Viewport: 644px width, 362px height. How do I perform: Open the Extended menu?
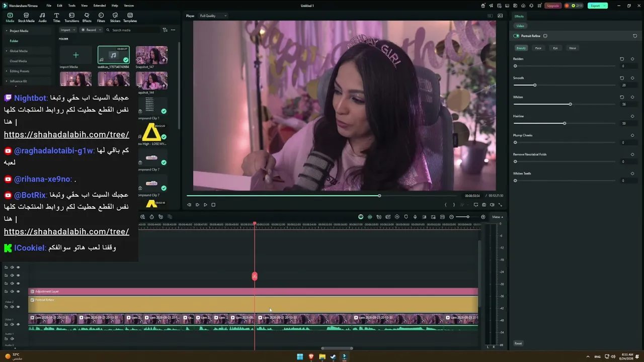coord(100,6)
